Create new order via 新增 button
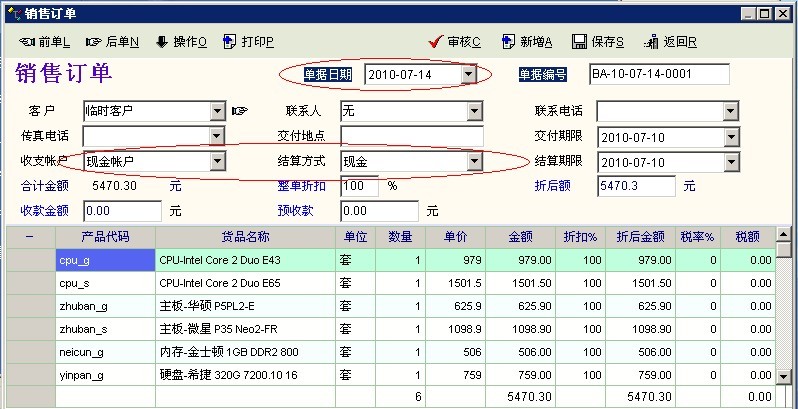 507,42
